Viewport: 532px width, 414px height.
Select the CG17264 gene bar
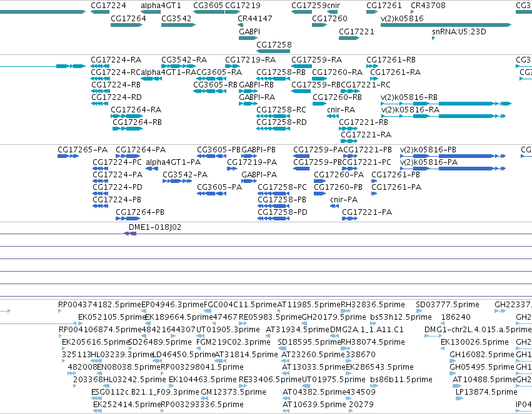click(126, 25)
